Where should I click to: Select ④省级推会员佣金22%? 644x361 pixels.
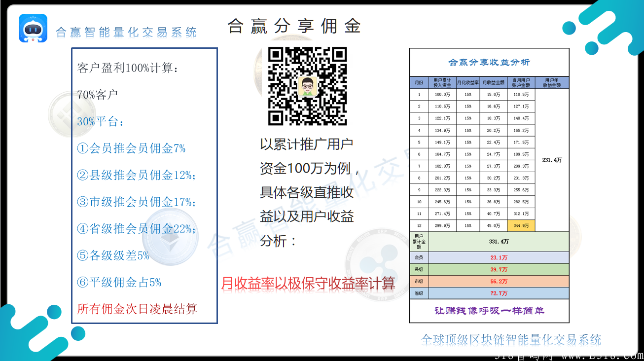(x=137, y=228)
